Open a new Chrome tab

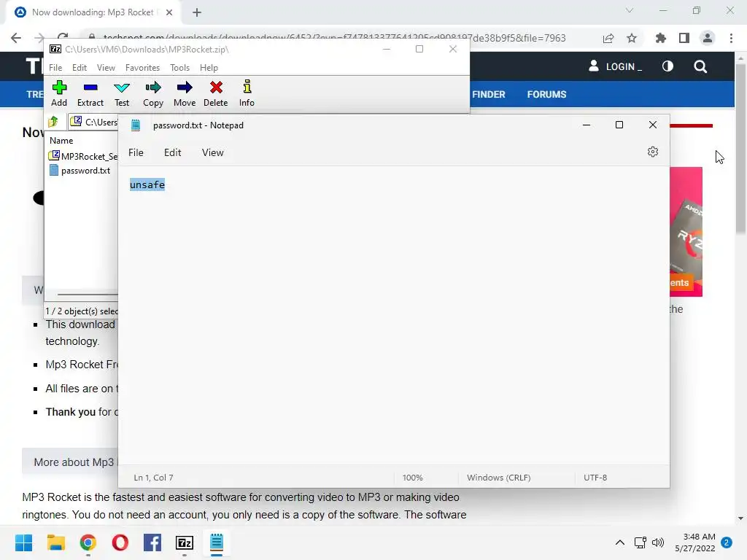click(x=197, y=13)
